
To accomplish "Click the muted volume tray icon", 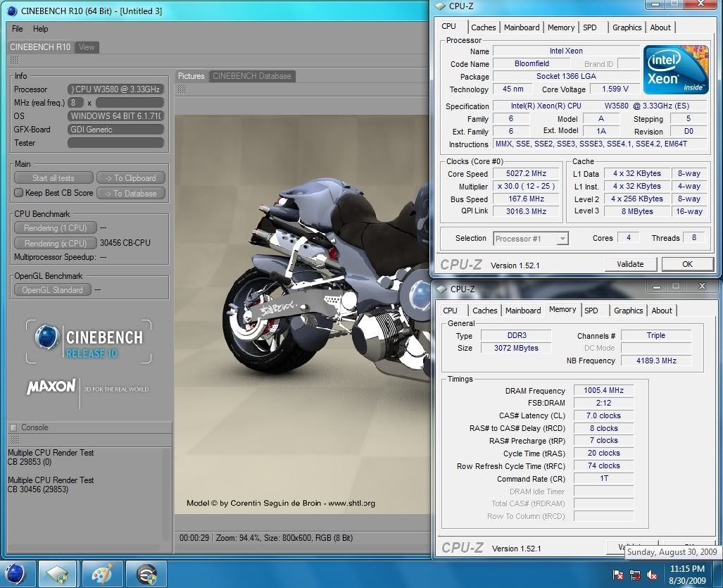I will pos(652,575).
